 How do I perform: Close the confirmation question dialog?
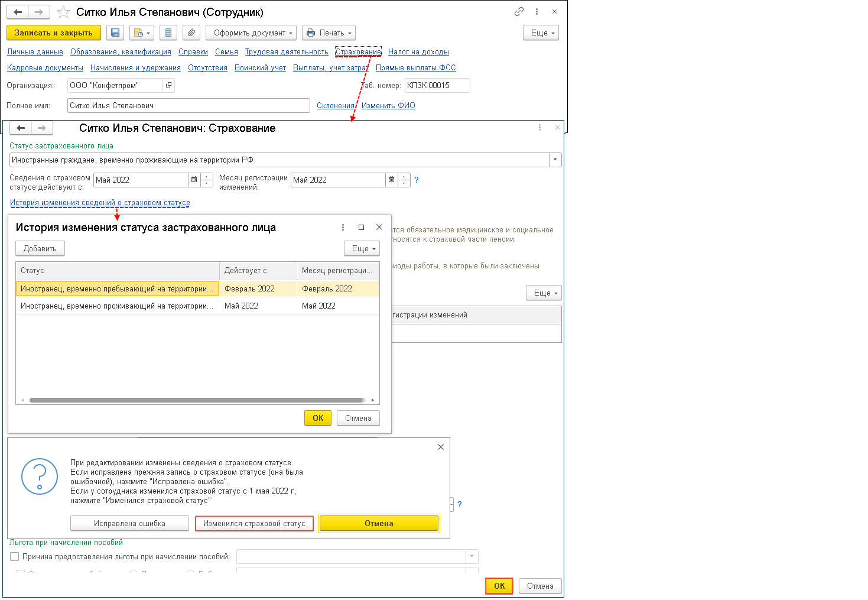[441, 447]
